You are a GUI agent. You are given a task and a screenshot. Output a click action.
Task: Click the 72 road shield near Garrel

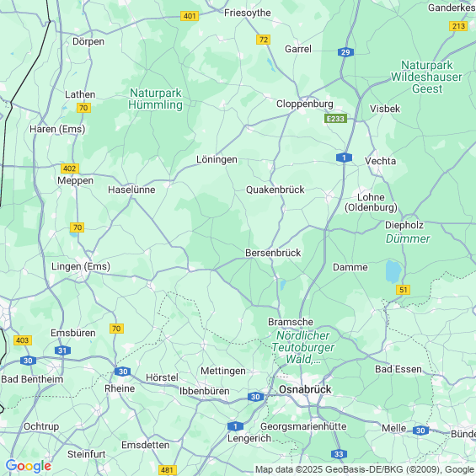[263, 40]
